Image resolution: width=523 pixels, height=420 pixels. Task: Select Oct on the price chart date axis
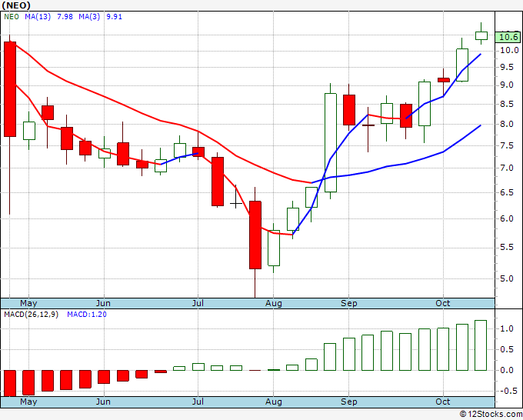(442, 304)
